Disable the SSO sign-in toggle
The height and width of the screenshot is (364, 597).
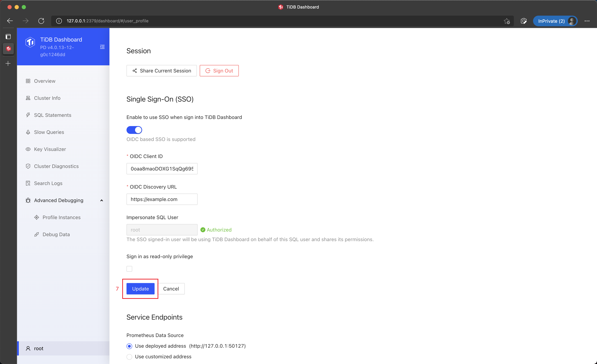(134, 130)
